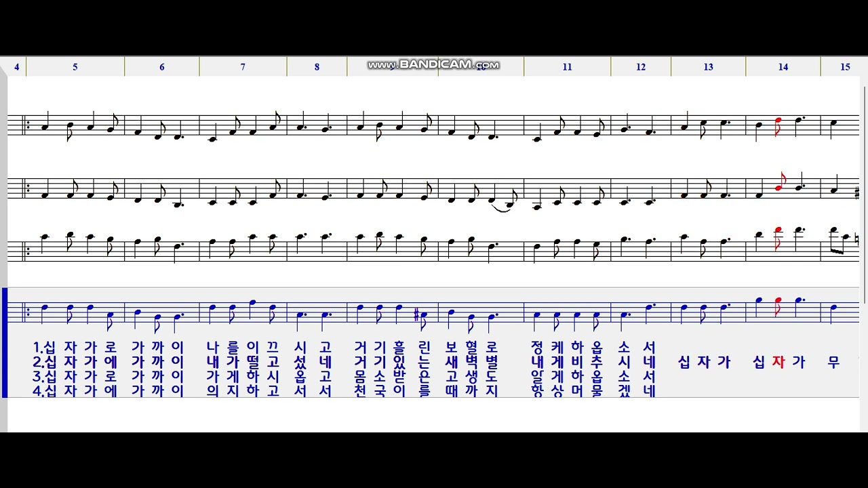The image size is (868, 488).
Task: Click the verse number '2.십' lyric
Action: pos(44,362)
